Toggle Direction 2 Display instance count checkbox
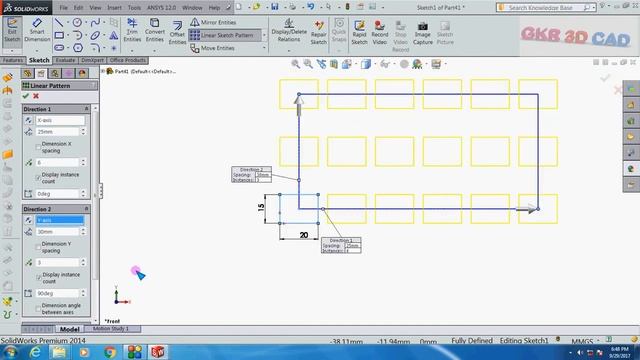The width and height of the screenshot is (640, 360). pos(39,278)
